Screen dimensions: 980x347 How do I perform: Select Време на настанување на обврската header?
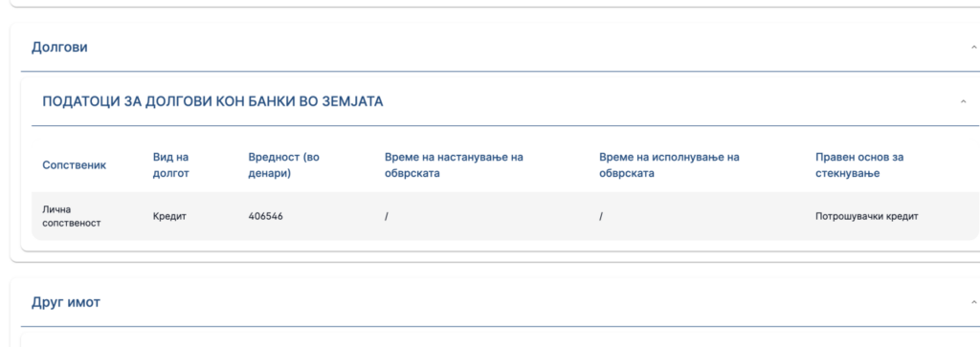point(454,165)
